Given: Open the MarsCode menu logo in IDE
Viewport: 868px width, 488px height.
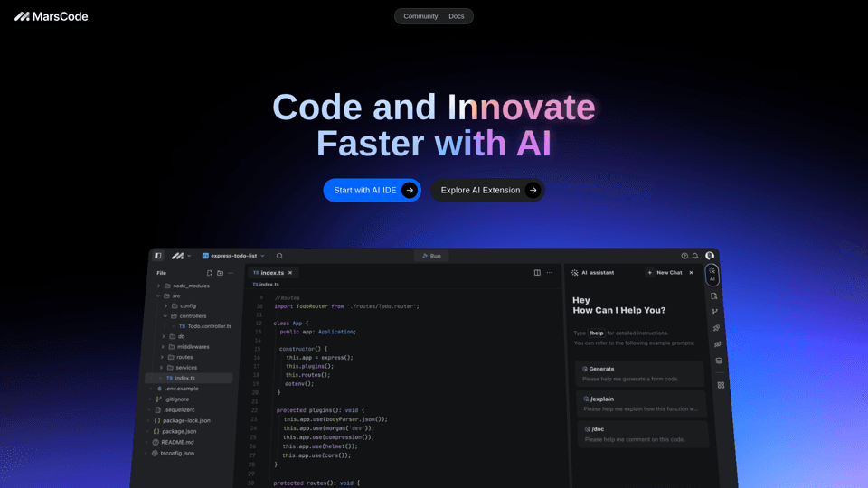Looking at the screenshot, I should [x=177, y=256].
